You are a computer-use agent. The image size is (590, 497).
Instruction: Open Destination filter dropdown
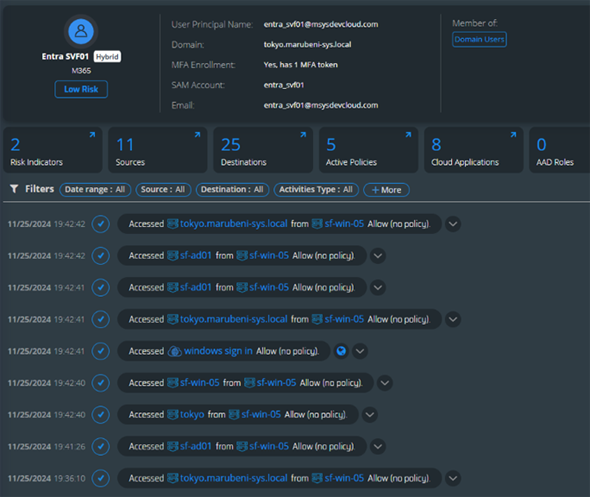point(233,190)
